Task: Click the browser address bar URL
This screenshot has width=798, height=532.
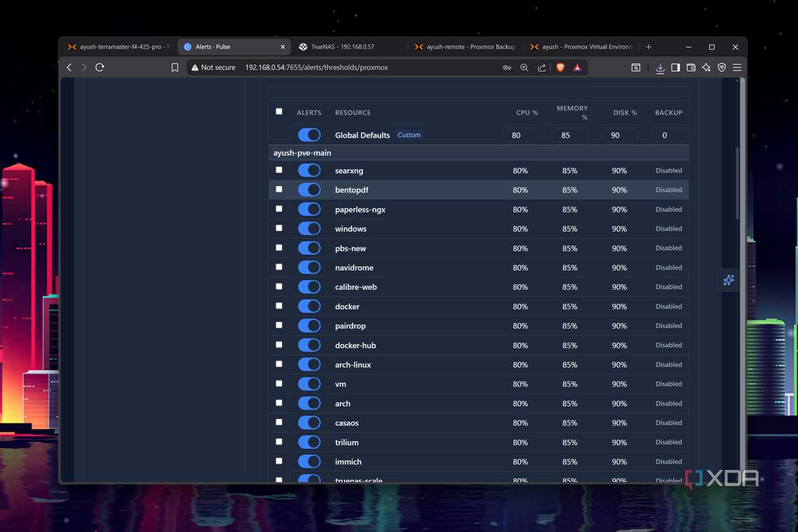Action: (316, 67)
